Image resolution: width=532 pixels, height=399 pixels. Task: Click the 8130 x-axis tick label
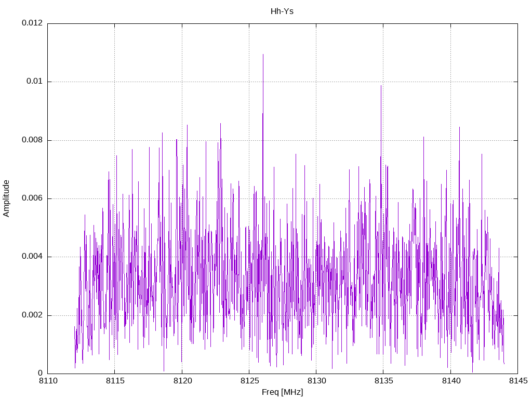pos(316,381)
